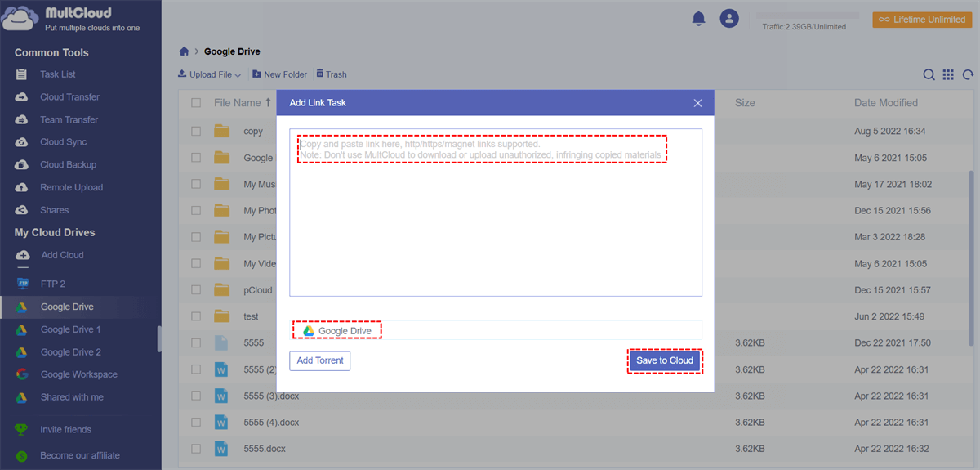This screenshot has height=470, width=980.
Task: Open Trash
Action: (331, 74)
